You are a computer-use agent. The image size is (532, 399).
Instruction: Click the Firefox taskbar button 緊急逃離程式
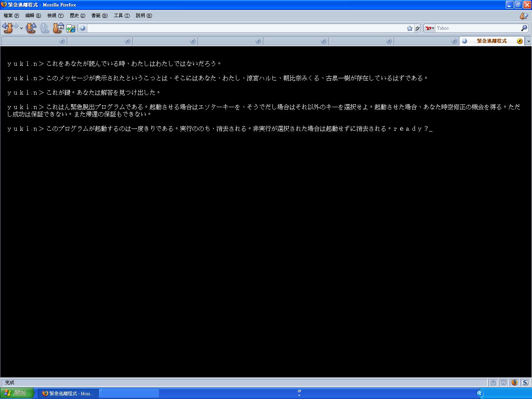pos(68,393)
